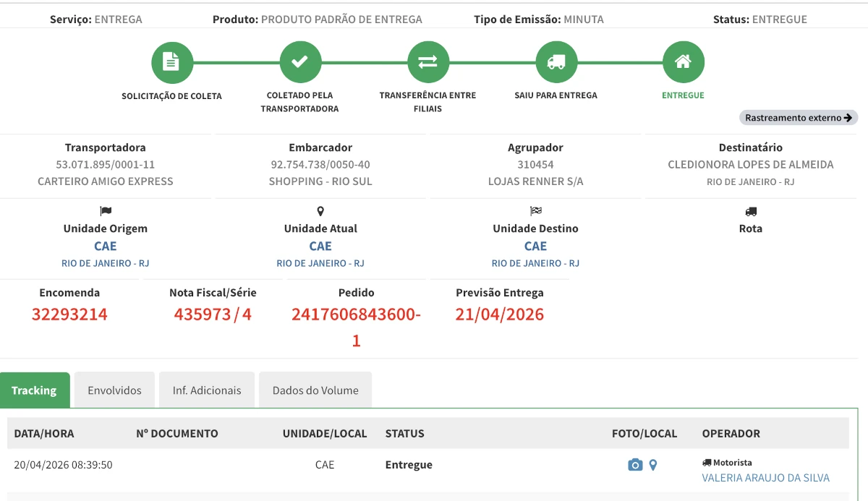
Task: Click CAE unit cell in tracking row
Action: click(x=325, y=465)
